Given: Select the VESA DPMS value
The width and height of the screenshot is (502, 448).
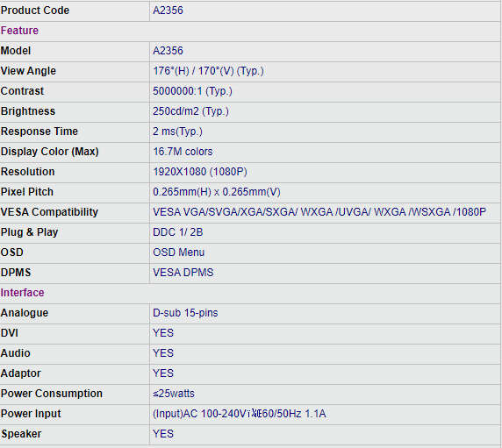Looking at the screenshot, I should click(x=183, y=273).
